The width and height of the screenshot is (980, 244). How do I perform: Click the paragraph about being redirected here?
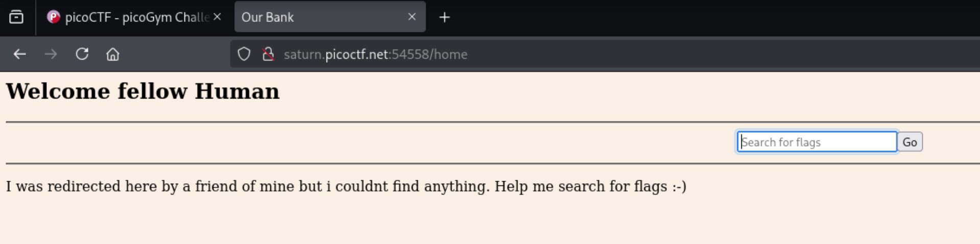point(346,186)
